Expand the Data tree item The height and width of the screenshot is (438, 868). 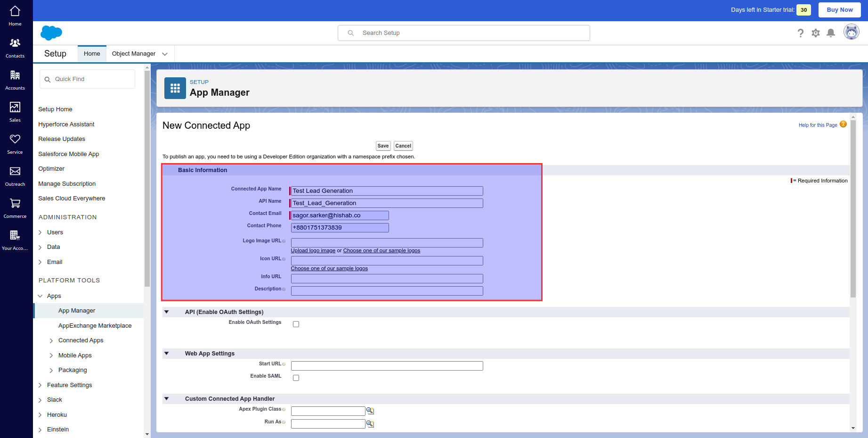pos(40,247)
